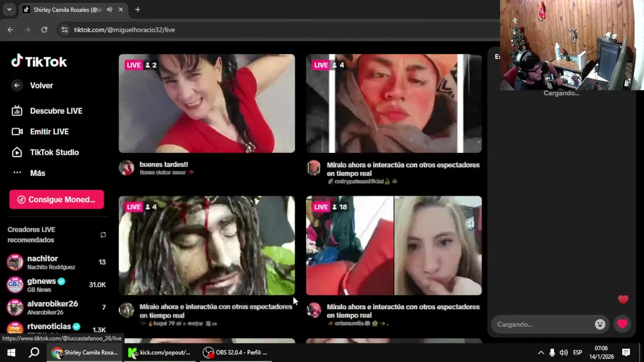The height and width of the screenshot is (362, 644).
Task: Reload the page in Chrome
Action: (44, 30)
